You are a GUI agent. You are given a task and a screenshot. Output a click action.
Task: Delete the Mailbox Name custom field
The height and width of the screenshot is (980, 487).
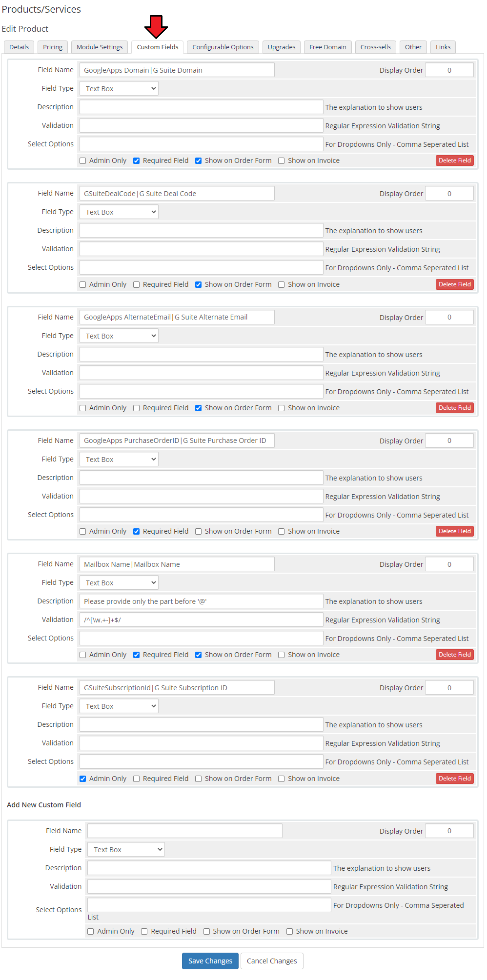point(455,655)
